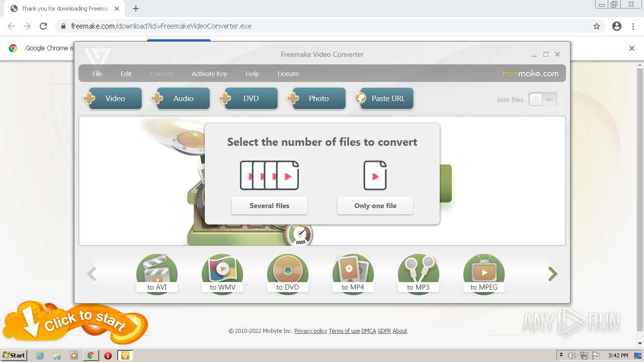Go back in Chrome
Viewport: 644px width, 362px height.
click(11, 26)
